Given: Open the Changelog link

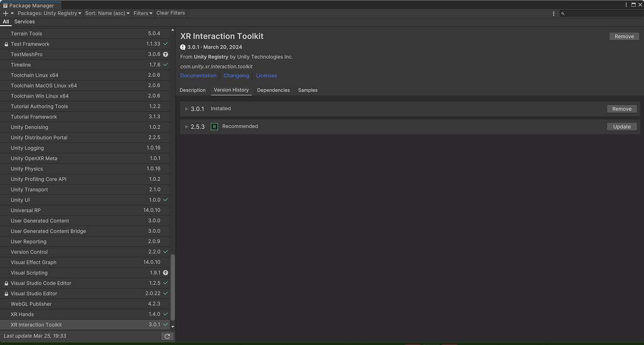Looking at the screenshot, I should (236, 75).
